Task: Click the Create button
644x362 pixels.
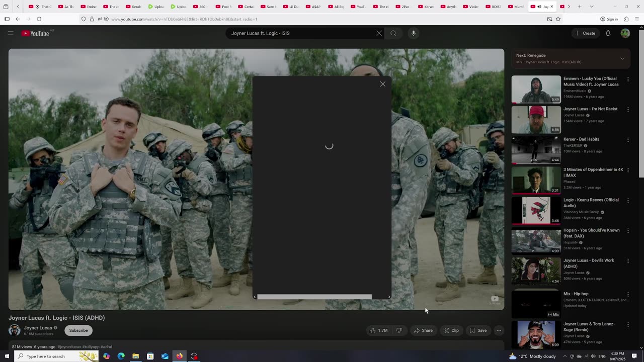Action: (x=585, y=33)
